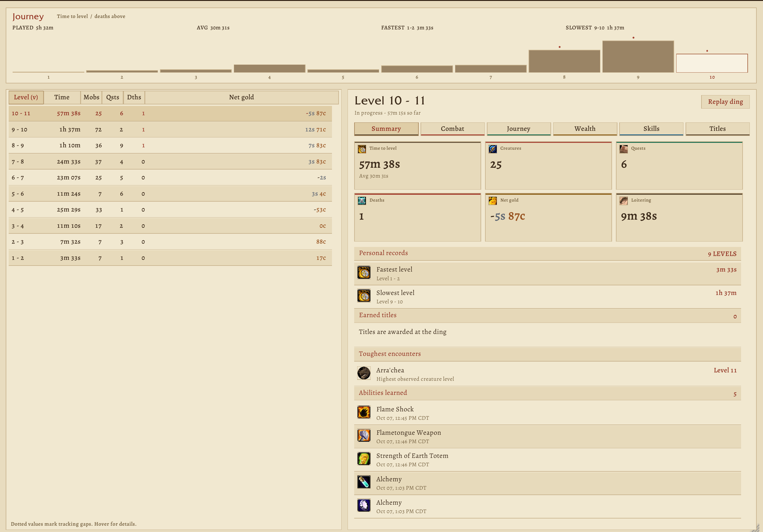This screenshot has height=532, width=763.
Task: Click the Fastest level record icon
Action: pos(364,272)
